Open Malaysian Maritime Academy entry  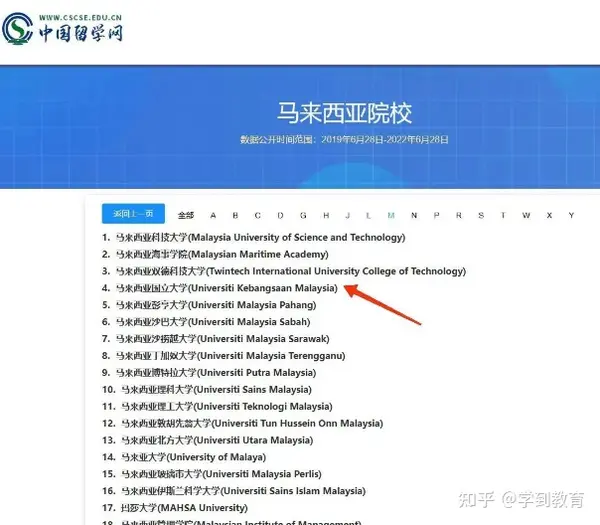tap(215, 254)
